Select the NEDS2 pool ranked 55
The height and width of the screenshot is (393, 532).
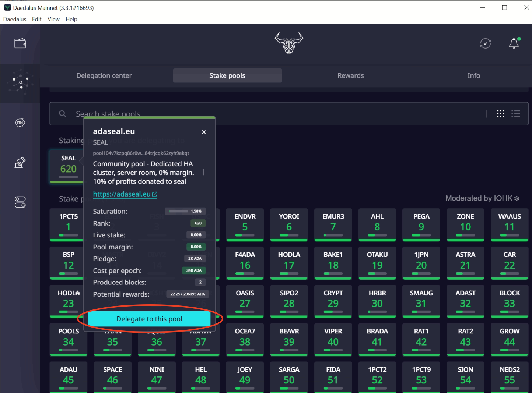coord(510,377)
